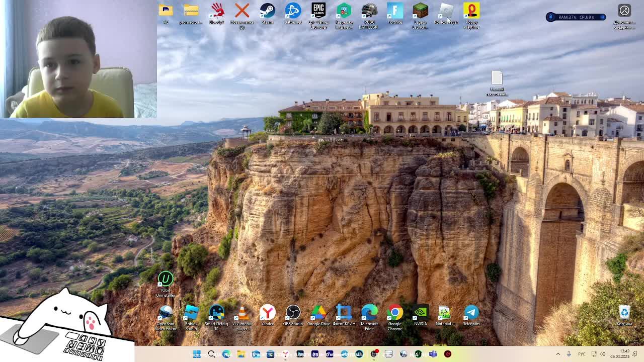Select the Microsoft Edge desktop icon

click(369, 318)
